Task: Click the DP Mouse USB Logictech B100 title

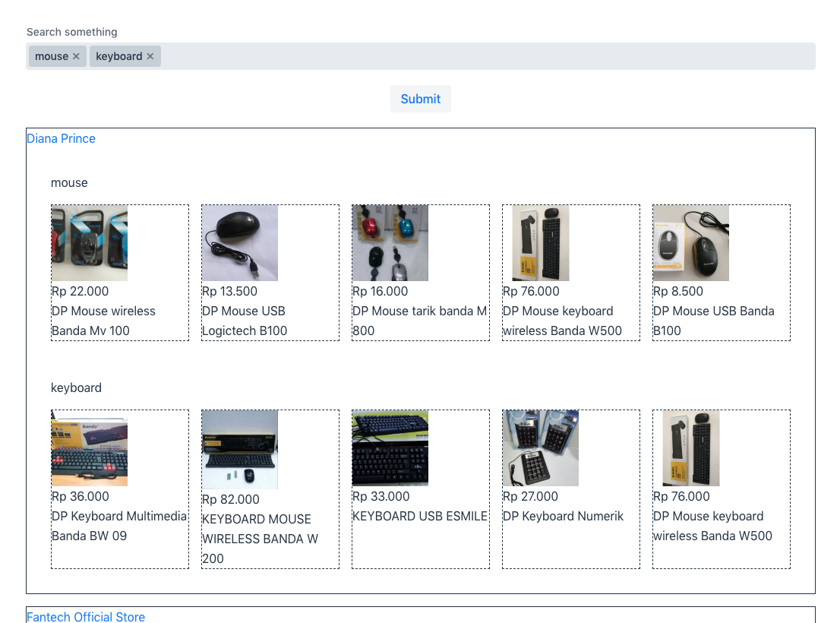Action: point(245,321)
